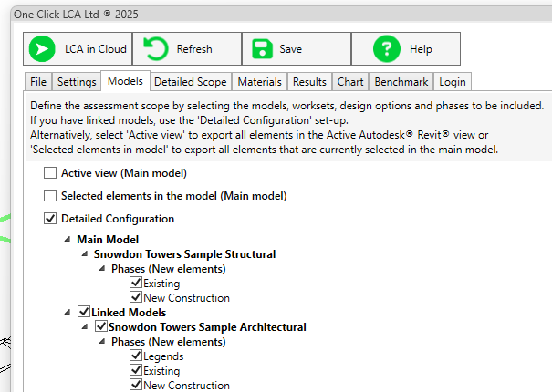This screenshot has width=552, height=392.
Task: Uncheck Existing phase under Snowdon Towers Sample Structural
Action: [x=136, y=283]
